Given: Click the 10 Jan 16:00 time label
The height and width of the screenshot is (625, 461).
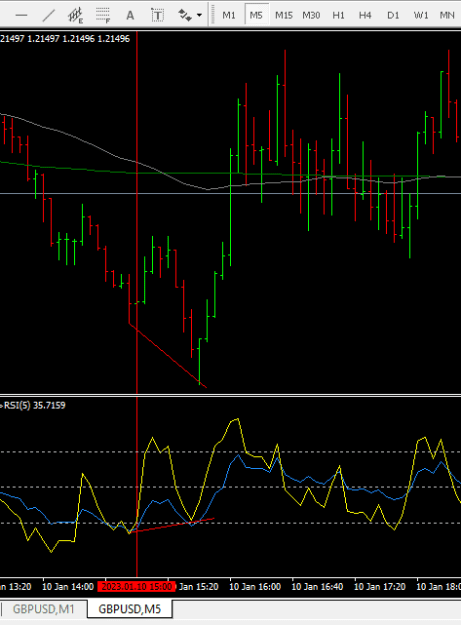Looking at the screenshot, I should click(x=255, y=587).
